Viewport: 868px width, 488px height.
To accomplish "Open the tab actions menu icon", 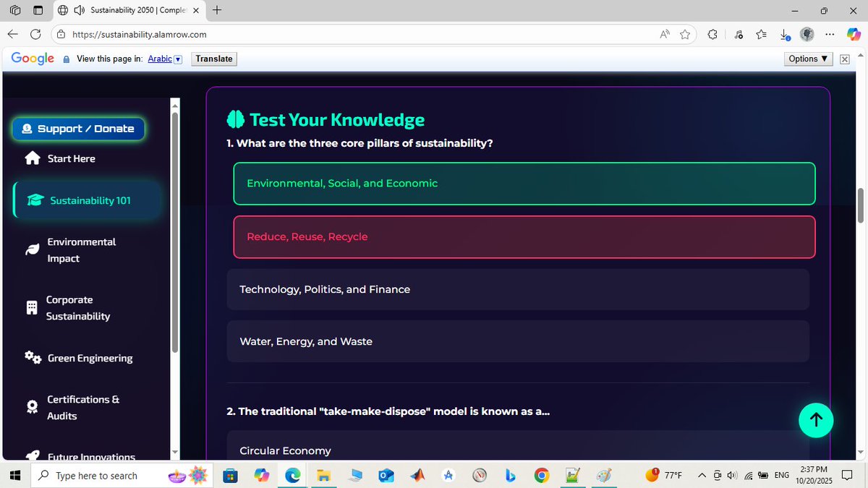I will [x=38, y=10].
